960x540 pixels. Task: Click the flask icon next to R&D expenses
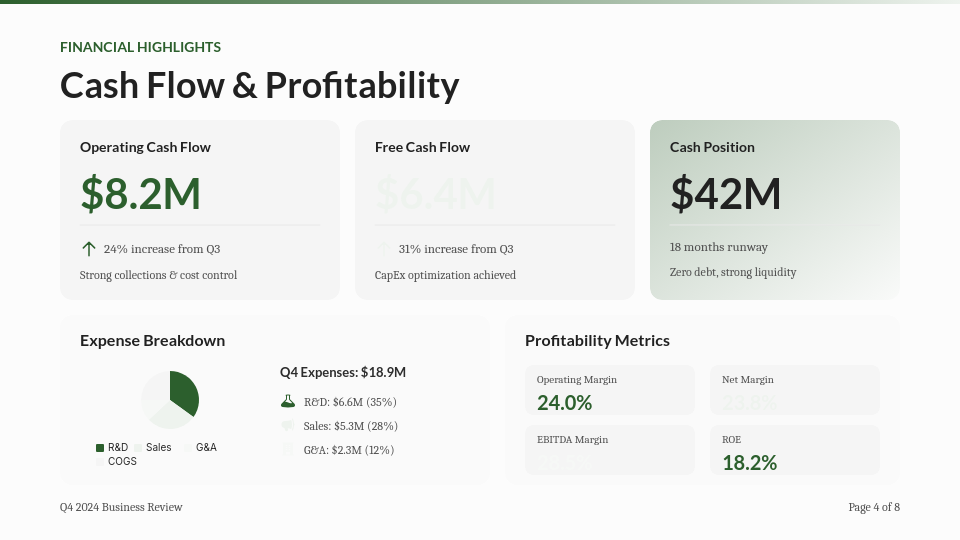[288, 402]
